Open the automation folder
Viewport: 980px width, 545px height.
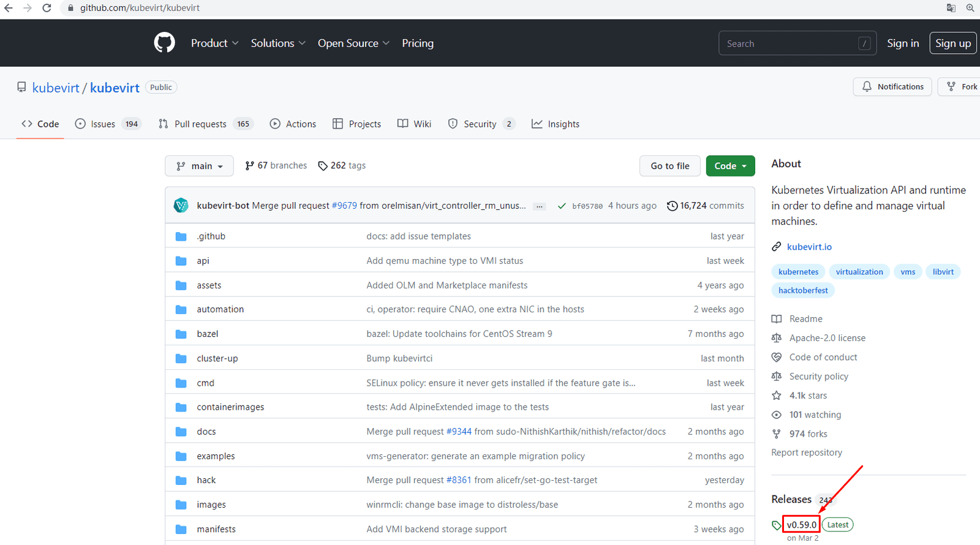pos(221,309)
